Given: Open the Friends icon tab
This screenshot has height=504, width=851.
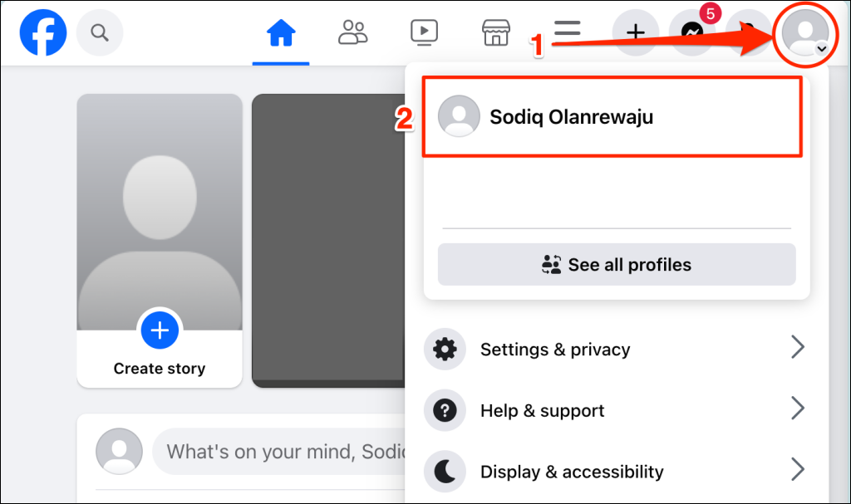Looking at the screenshot, I should click(353, 33).
